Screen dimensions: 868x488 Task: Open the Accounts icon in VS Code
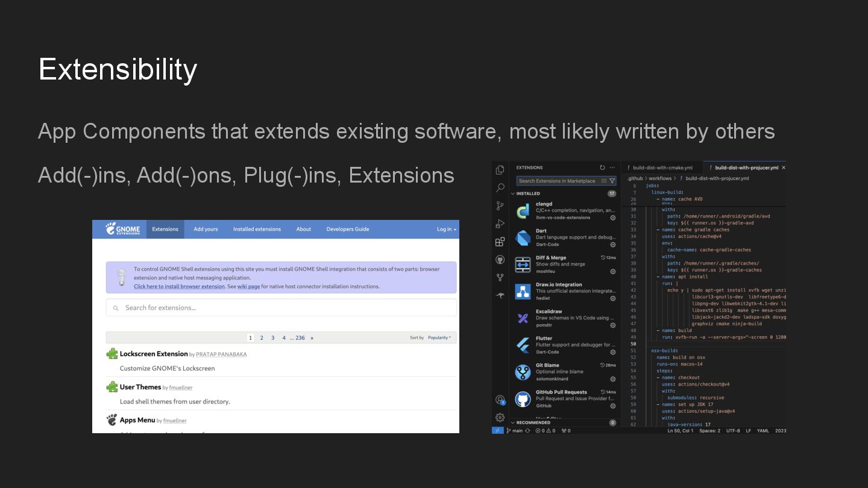[500, 400]
